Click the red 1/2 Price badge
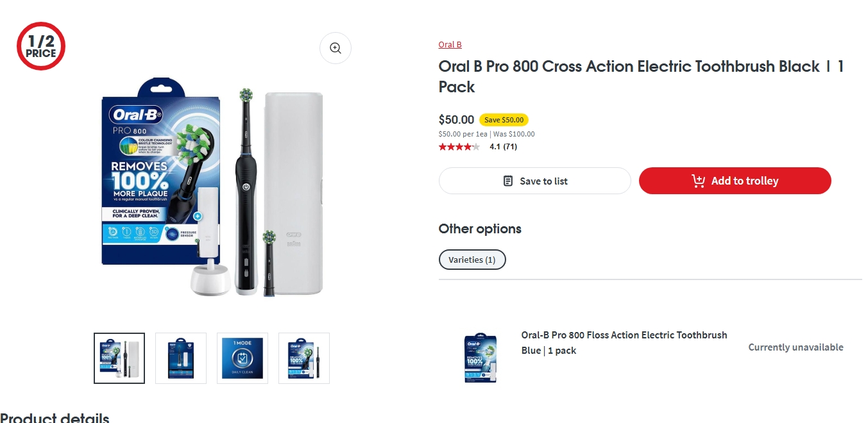The image size is (868, 423). tap(41, 46)
